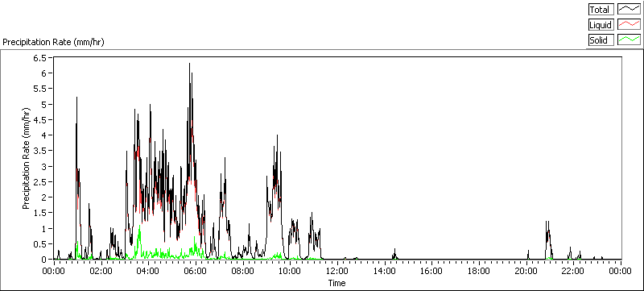Click the 20:00 time axis label

(526, 271)
